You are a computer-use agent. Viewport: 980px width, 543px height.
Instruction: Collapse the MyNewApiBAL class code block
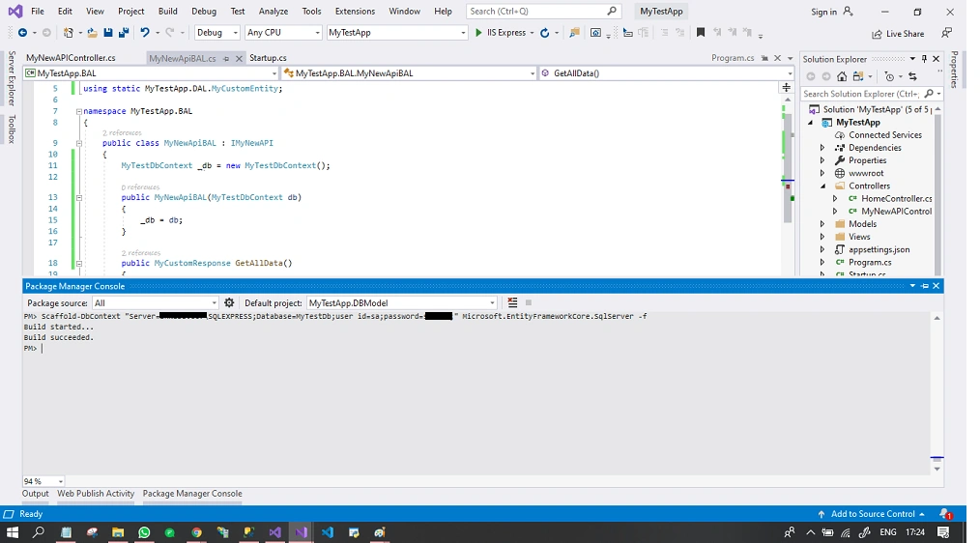tap(78, 143)
